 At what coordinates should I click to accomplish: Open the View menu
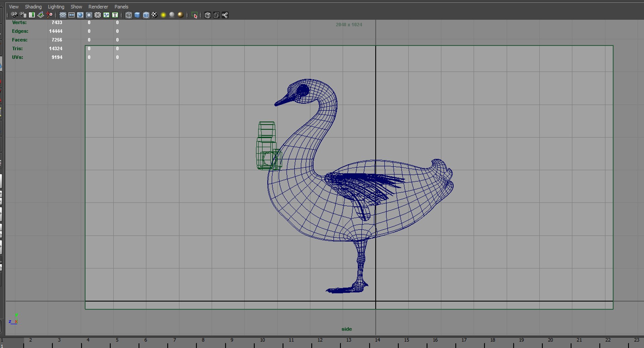14,7
